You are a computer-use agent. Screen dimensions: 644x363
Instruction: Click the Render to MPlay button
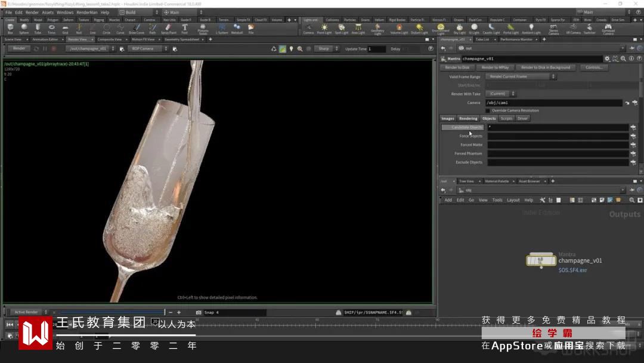click(x=495, y=67)
